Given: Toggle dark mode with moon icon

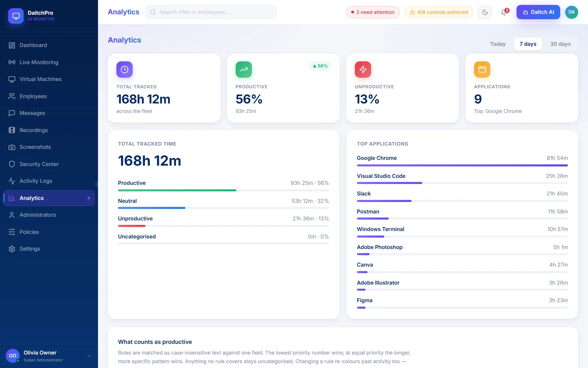Looking at the screenshot, I should 485,12.
